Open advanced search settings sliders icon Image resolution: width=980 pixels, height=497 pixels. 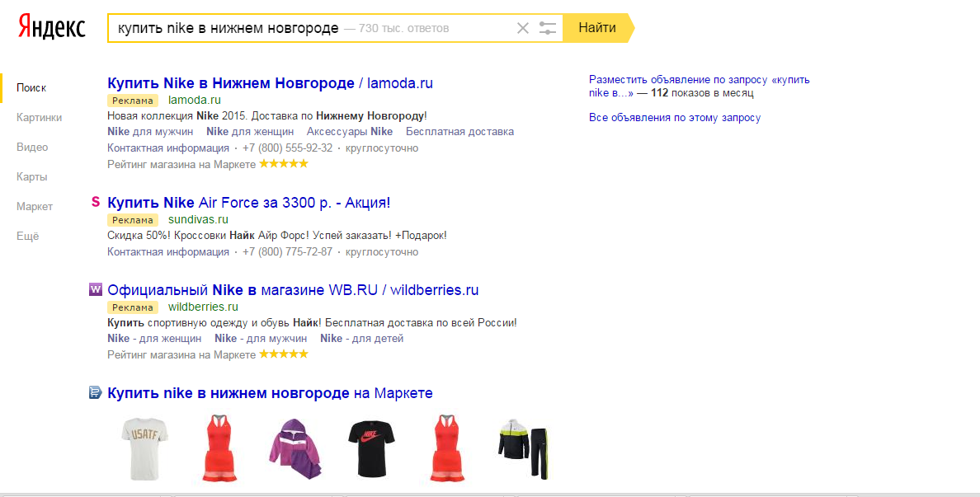coord(548,28)
